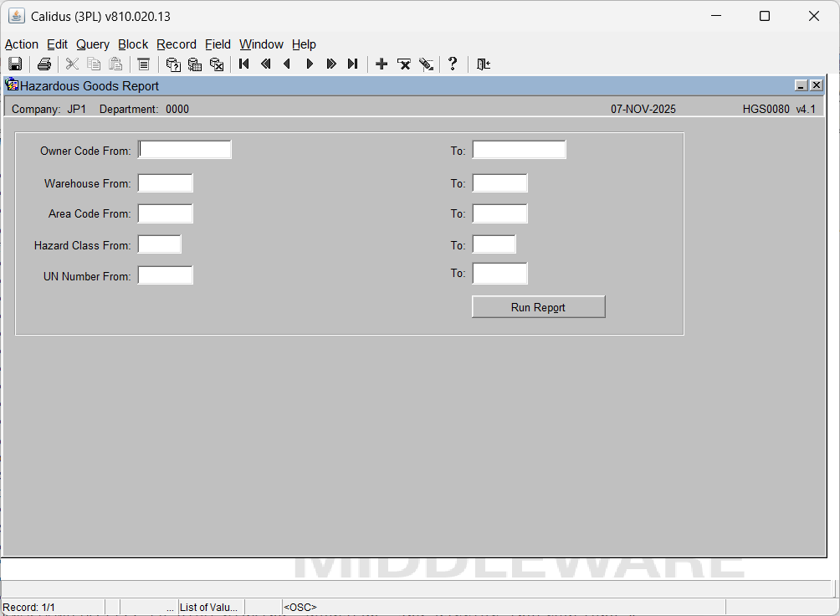
Task: Click the Save disk icon in toolbar
Action: point(15,64)
